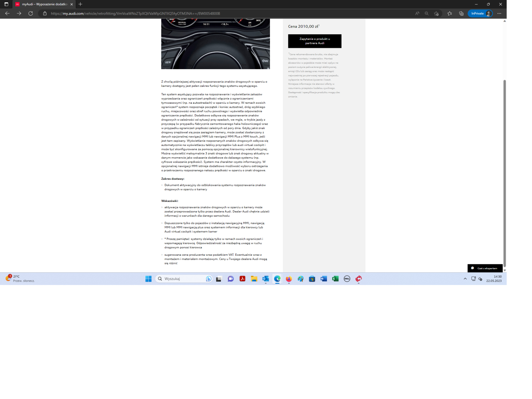This screenshot has height=399, width=532.
Task: Open the Collections icon in Edge toolbar
Action: pyautogui.click(x=461, y=14)
